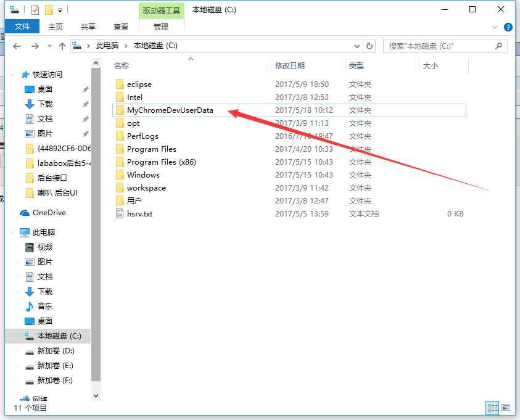Click 此电脑 in the address breadcrumb
This screenshot has height=420, width=520.
click(x=107, y=46)
